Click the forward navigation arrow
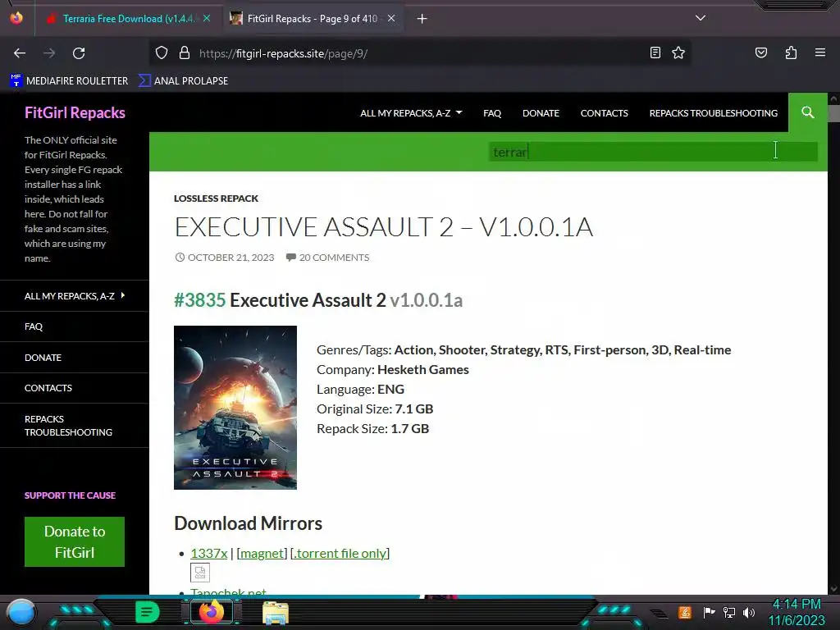 click(x=49, y=53)
